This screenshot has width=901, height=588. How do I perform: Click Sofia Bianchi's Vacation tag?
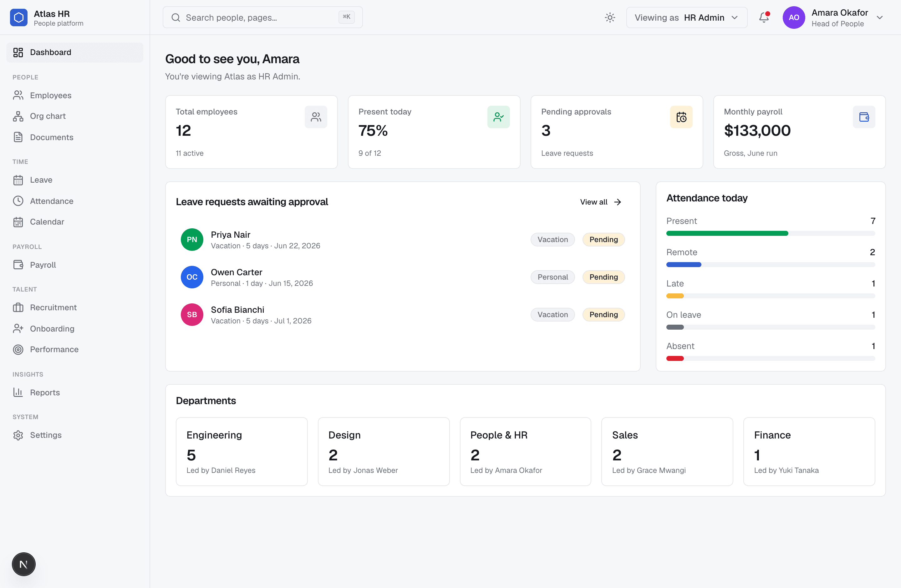point(553,314)
